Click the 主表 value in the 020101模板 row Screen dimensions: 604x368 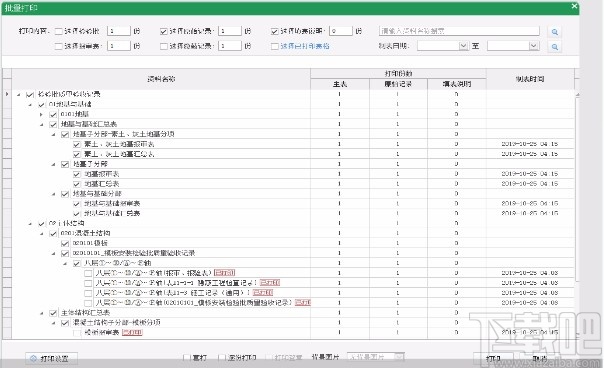[x=339, y=243]
